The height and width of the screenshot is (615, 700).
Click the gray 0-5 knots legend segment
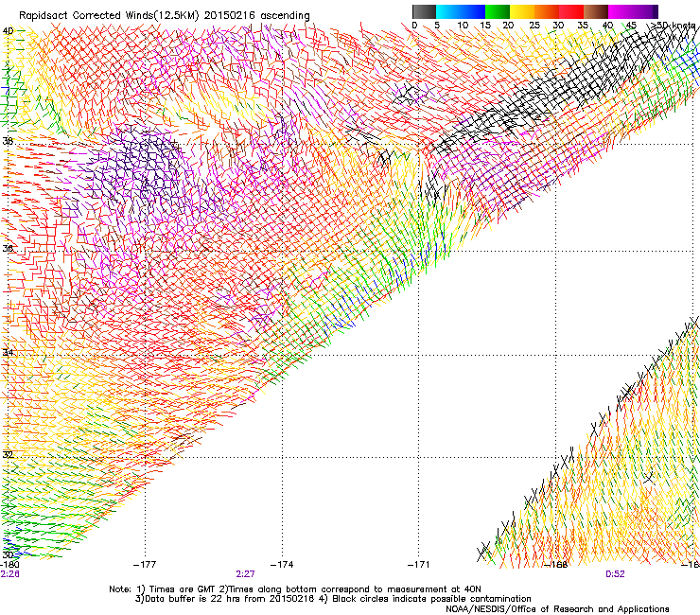pos(424,11)
